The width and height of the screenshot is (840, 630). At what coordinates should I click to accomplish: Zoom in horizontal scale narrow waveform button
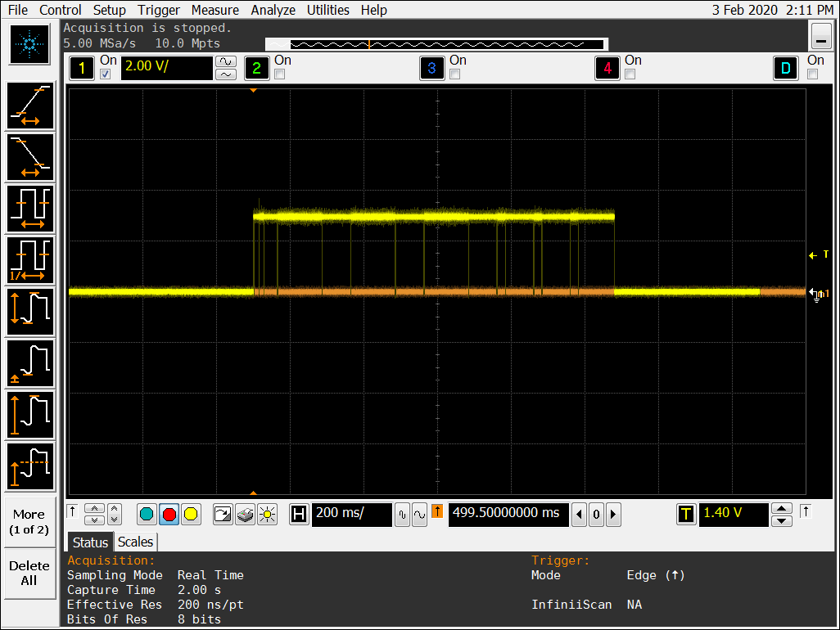[402, 515]
